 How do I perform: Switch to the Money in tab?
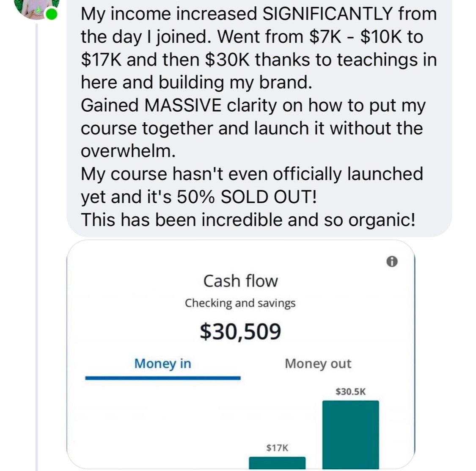162,364
